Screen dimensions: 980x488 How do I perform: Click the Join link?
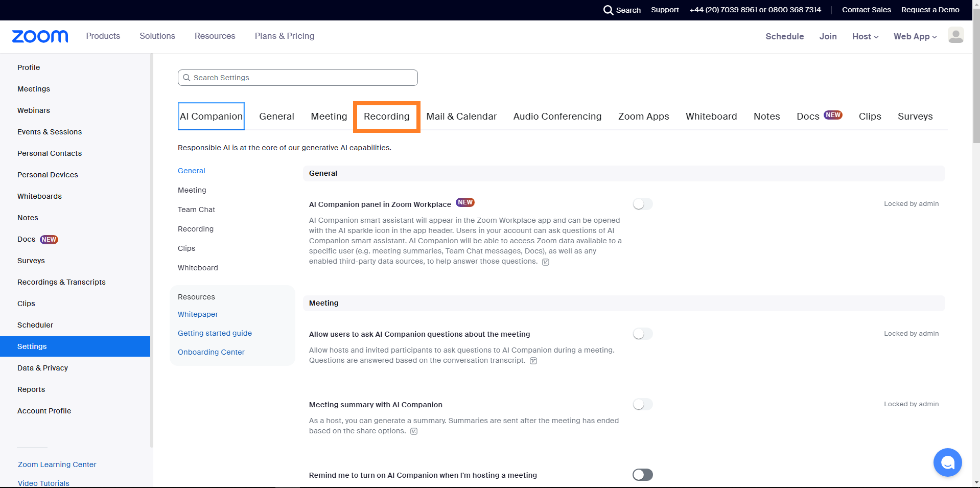coord(828,36)
